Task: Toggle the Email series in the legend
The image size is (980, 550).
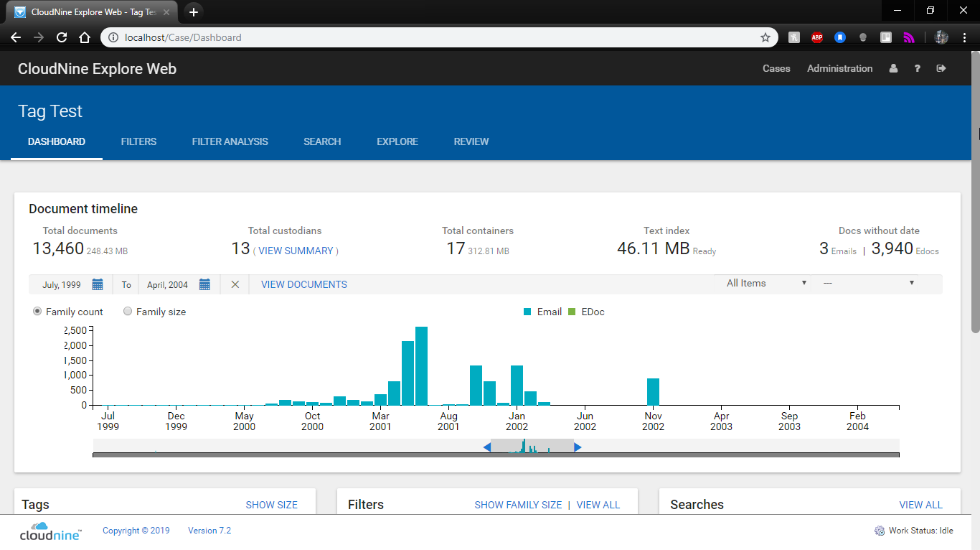Action: 543,312
